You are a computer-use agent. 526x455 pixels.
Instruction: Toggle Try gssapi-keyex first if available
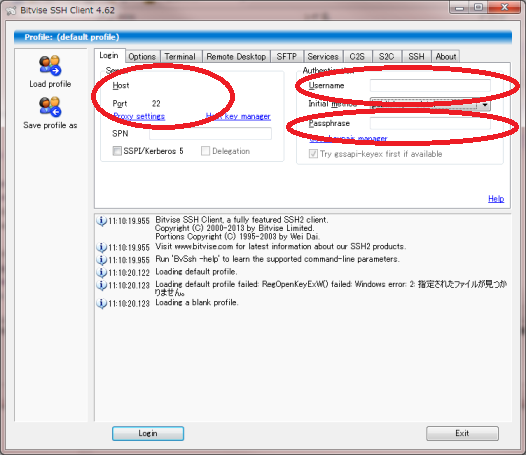click(x=313, y=154)
